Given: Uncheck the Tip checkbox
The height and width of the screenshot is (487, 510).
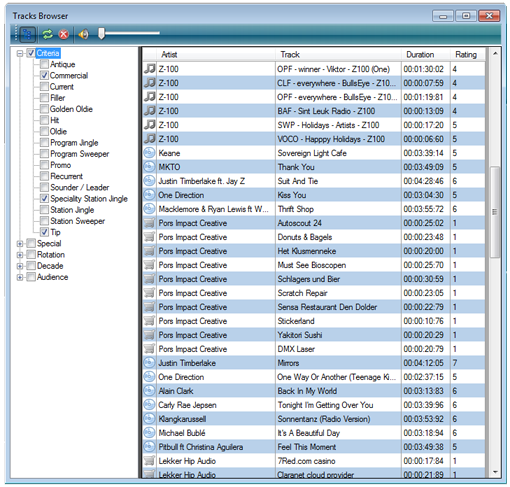Looking at the screenshot, I should (44, 232).
